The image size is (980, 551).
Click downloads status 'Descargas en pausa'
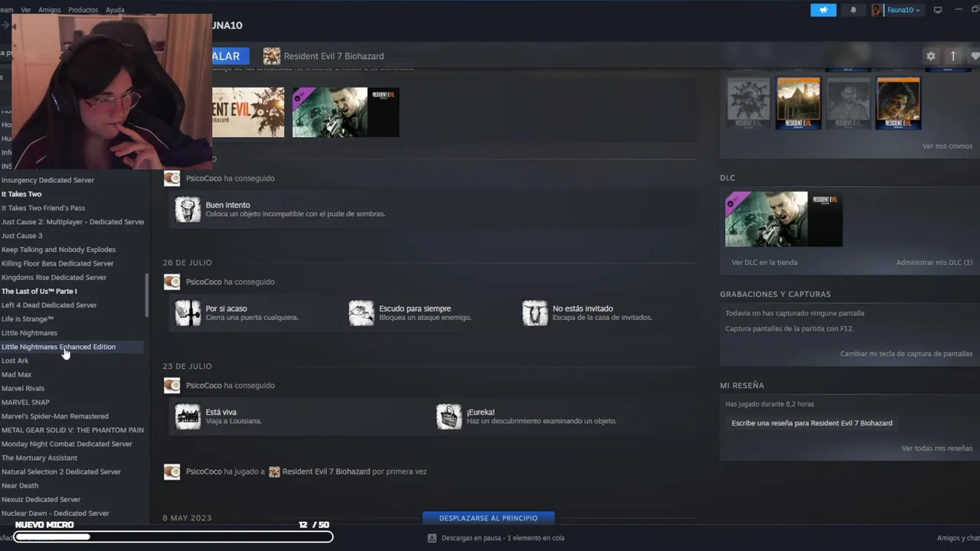503,538
